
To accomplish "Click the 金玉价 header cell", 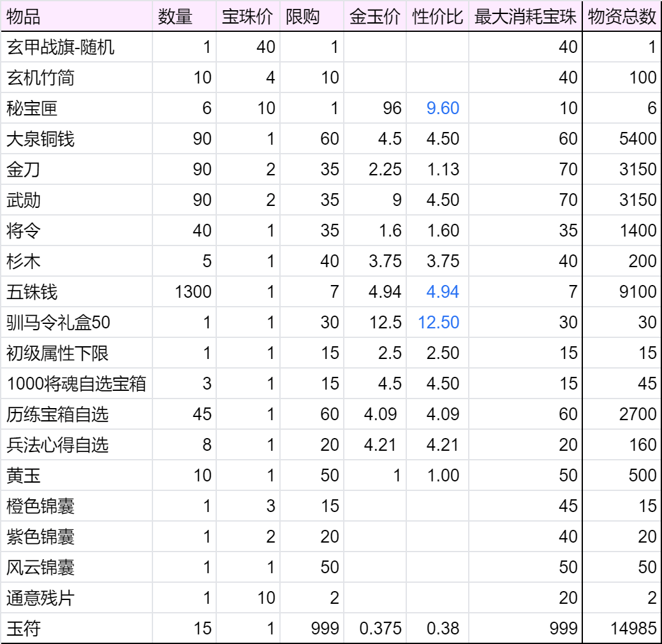I will [375, 17].
